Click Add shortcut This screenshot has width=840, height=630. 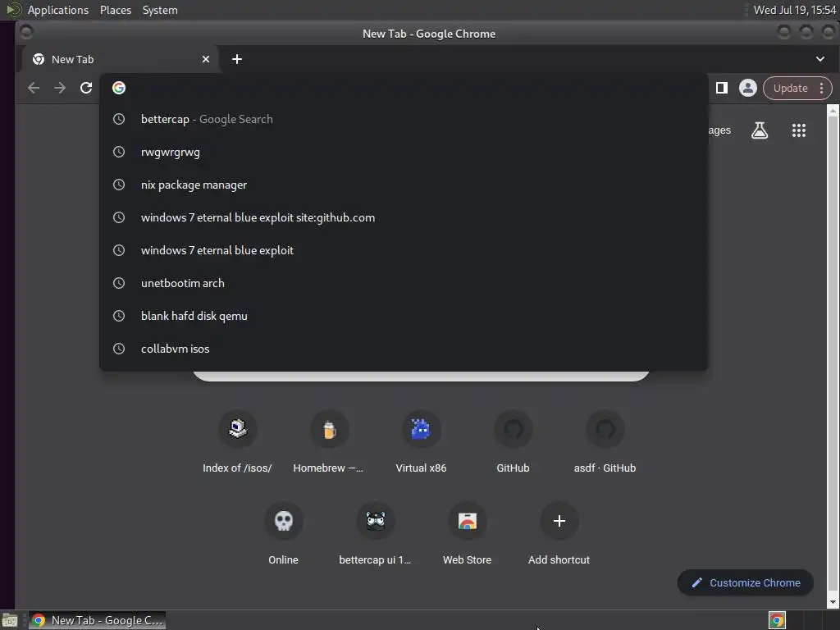(559, 534)
